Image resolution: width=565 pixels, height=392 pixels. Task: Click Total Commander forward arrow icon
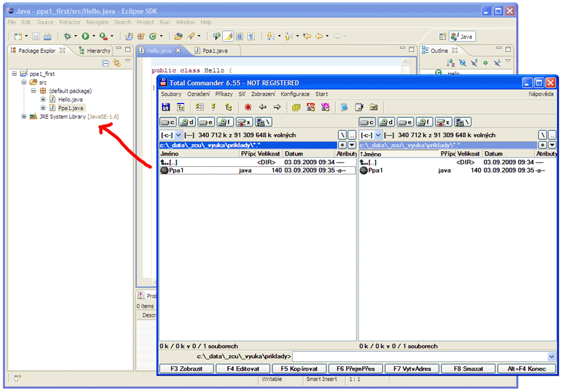277,107
